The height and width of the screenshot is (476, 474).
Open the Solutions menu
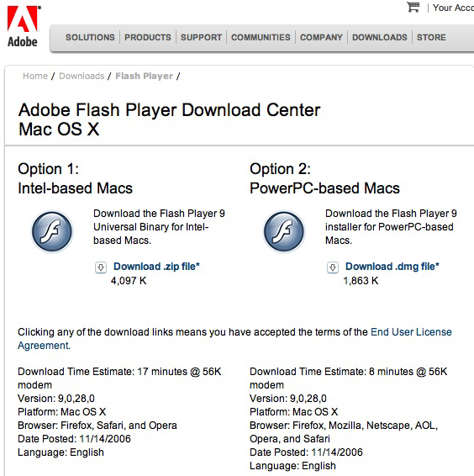(90, 37)
